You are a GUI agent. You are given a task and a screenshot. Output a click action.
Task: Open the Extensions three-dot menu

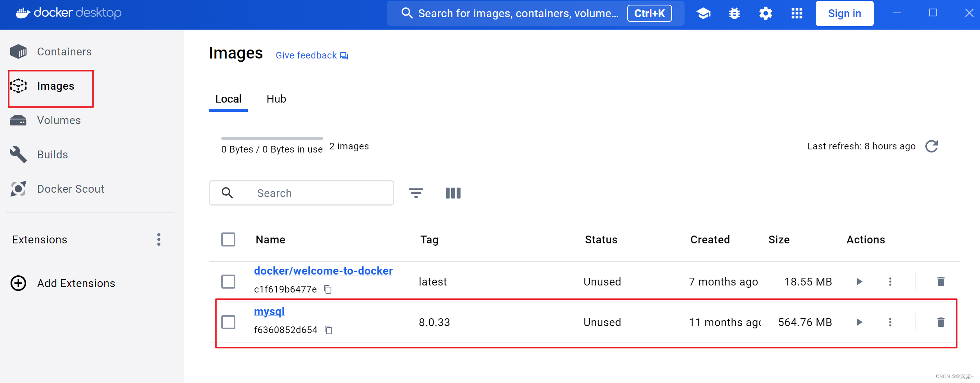(x=159, y=239)
